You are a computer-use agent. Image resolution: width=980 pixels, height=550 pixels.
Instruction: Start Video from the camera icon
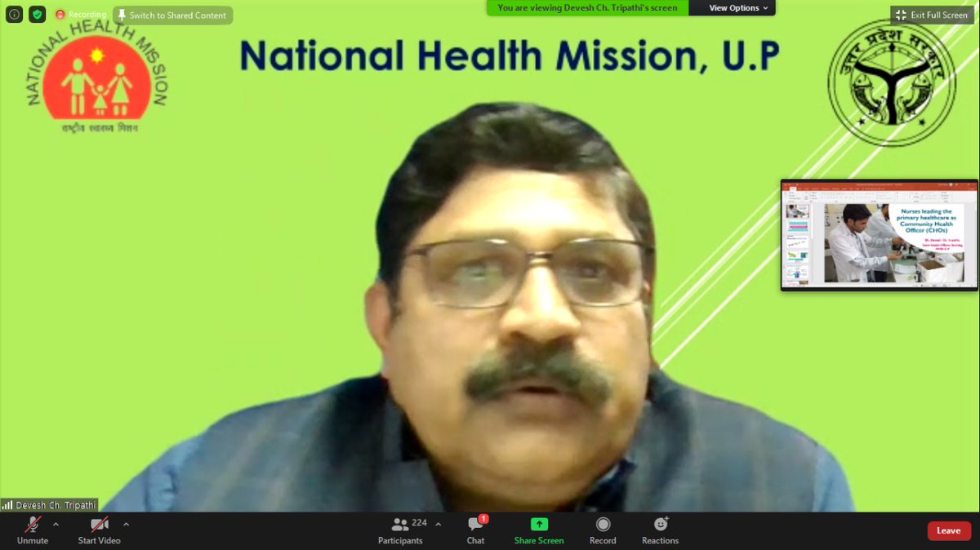pyautogui.click(x=99, y=530)
